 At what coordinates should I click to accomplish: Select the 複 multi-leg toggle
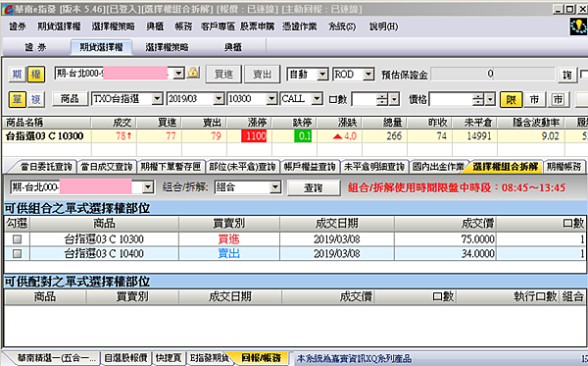coord(36,99)
